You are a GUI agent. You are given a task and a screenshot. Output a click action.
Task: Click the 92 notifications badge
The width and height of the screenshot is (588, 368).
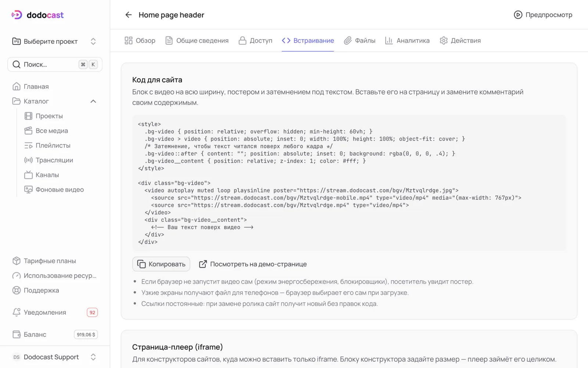(x=92, y=312)
